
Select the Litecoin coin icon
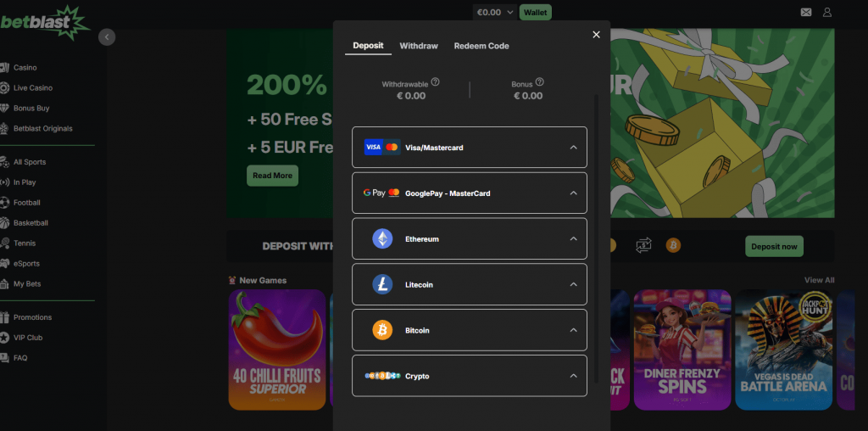[382, 284]
